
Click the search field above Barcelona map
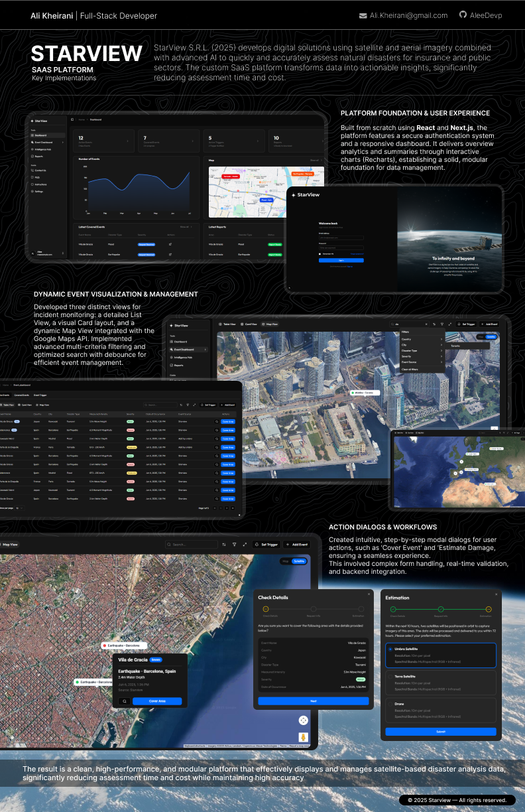191,544
